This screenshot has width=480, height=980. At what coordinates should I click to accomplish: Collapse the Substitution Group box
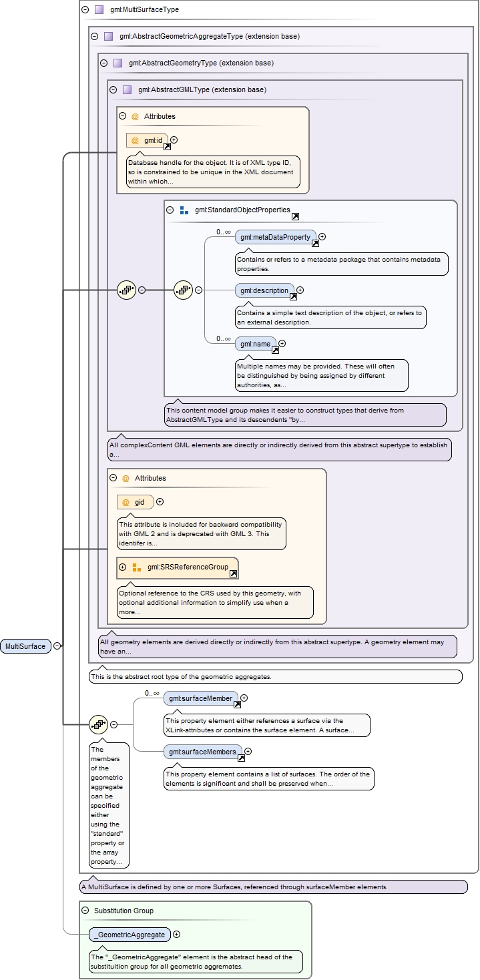pyautogui.click(x=85, y=911)
